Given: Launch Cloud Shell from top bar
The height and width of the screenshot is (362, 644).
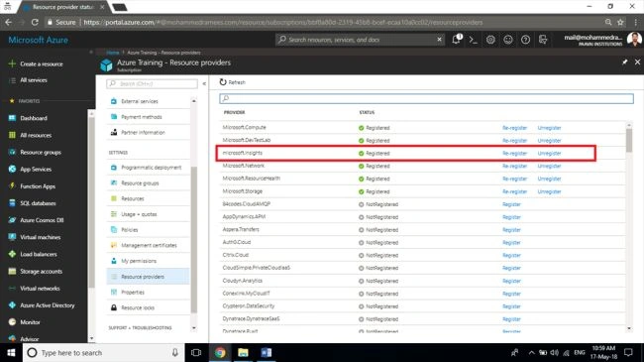Looking at the screenshot, I should click(x=474, y=40).
